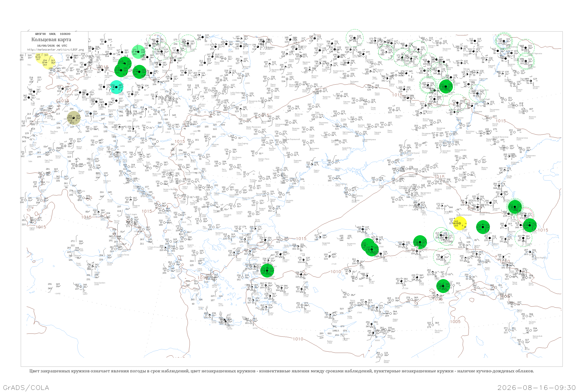Screen dimensions: 588x392
Task: Select the header code "QBSF98 UAOL 160600"
Action: 53,34
